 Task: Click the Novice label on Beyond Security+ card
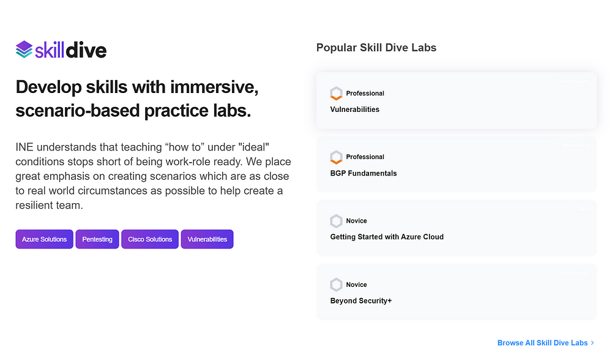coord(356,285)
